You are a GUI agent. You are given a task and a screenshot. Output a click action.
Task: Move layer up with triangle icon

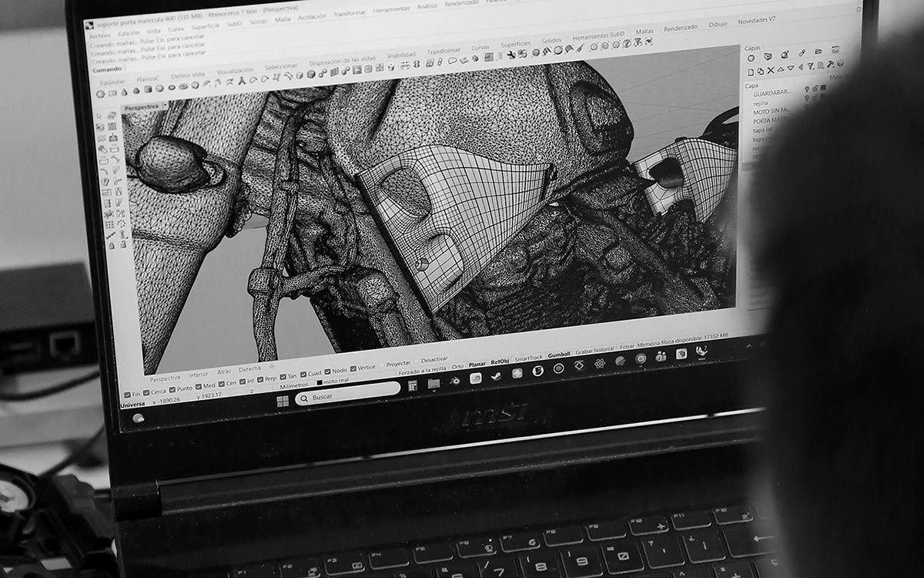point(781,69)
